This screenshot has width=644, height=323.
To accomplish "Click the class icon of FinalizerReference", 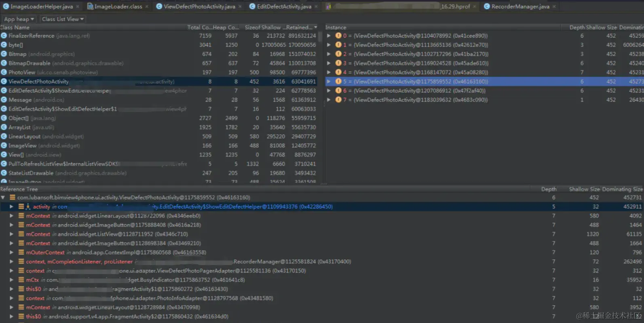I will (4, 36).
